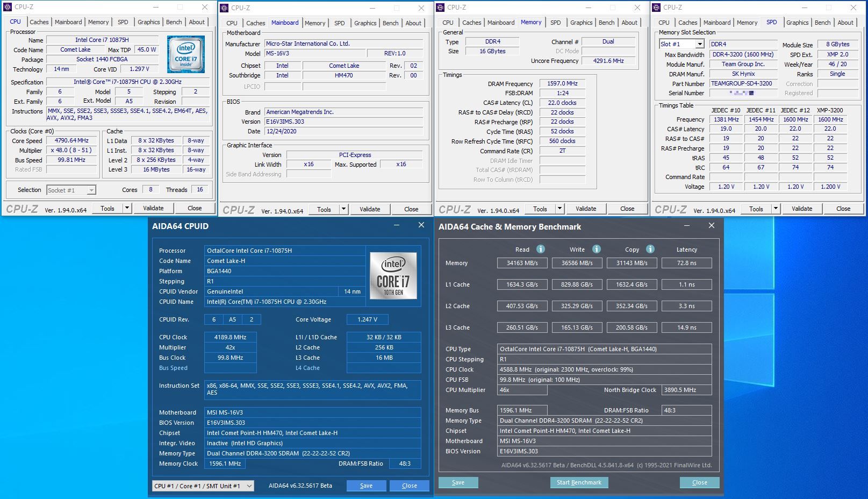Click the Memory Latency value 72.8 ns
The image size is (868, 499).
(x=686, y=263)
